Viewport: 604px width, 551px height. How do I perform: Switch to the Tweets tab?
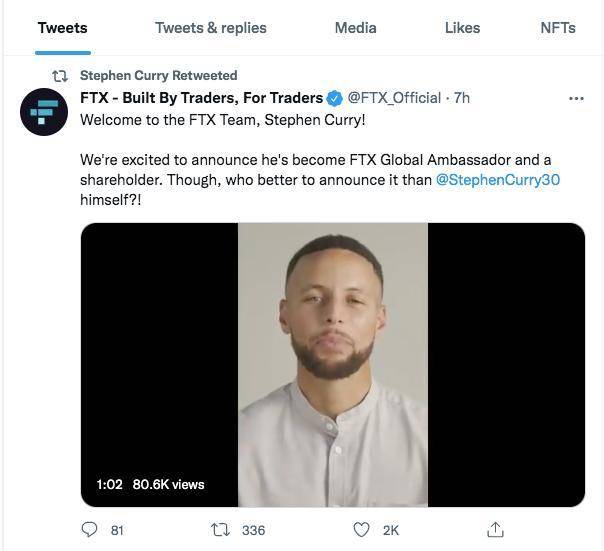pyautogui.click(x=62, y=28)
